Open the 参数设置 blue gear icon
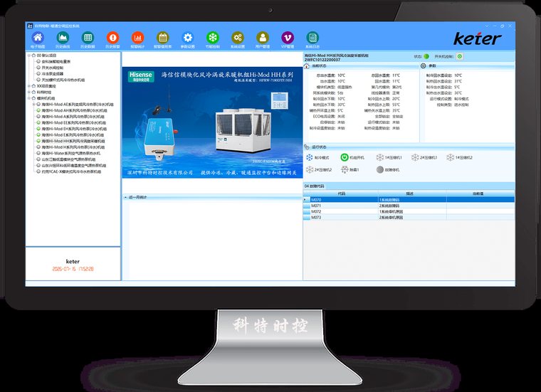Image resolution: width=541 pixels, height=392 pixels. click(188, 37)
